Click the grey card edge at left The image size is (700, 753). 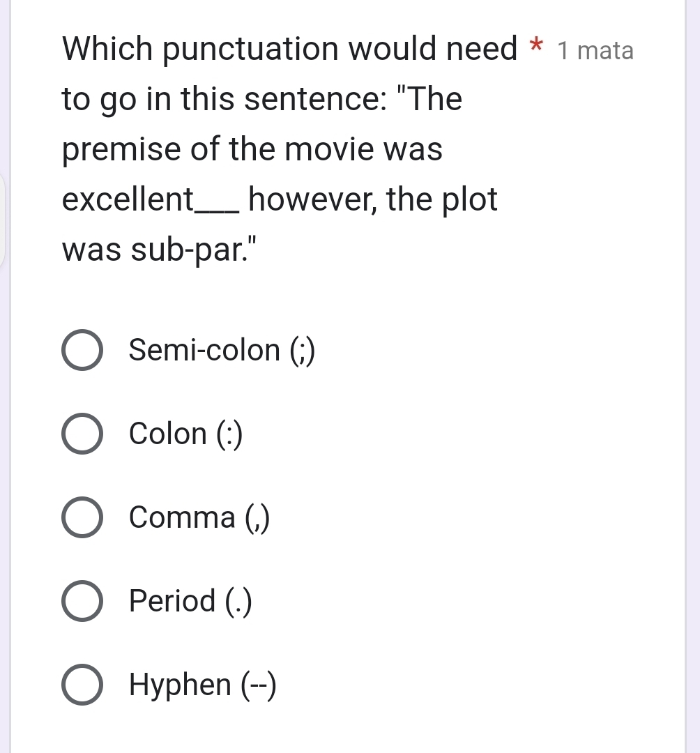[2, 220]
